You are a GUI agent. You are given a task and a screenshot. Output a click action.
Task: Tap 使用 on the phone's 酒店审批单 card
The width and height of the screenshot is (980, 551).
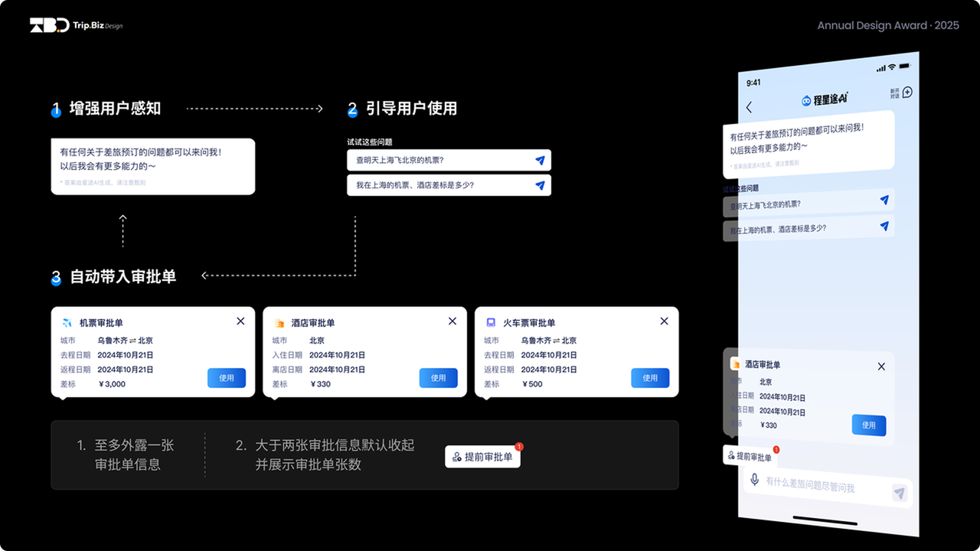[x=869, y=425]
